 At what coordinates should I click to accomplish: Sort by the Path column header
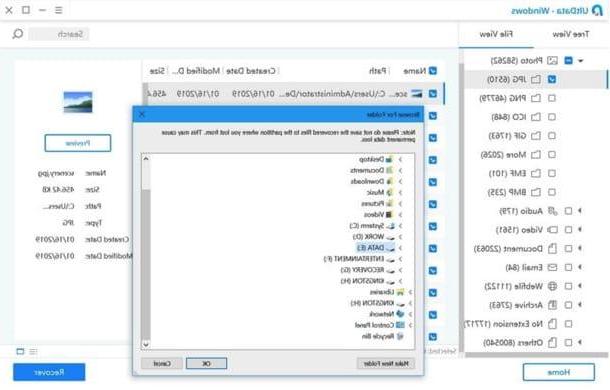click(377, 71)
